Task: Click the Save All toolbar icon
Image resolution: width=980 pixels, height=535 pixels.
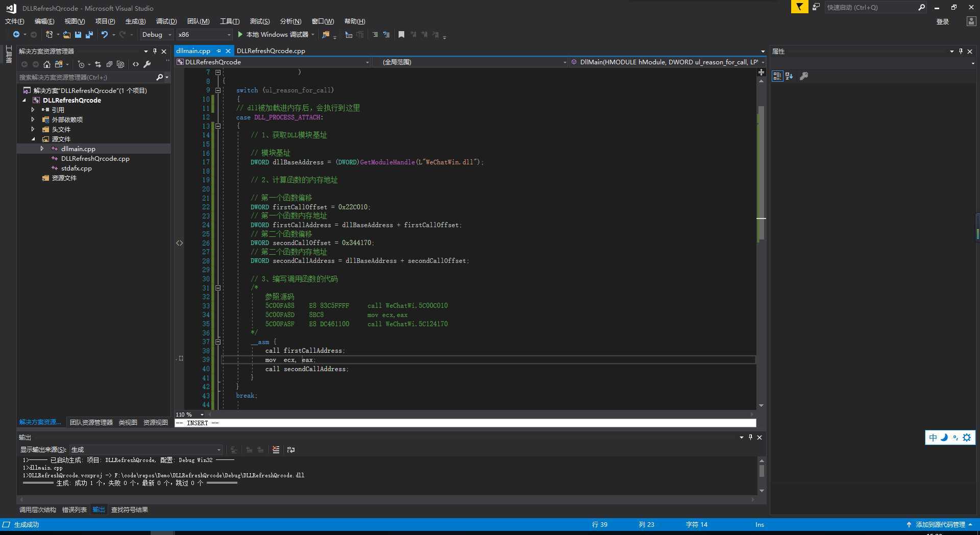Action: pos(89,34)
